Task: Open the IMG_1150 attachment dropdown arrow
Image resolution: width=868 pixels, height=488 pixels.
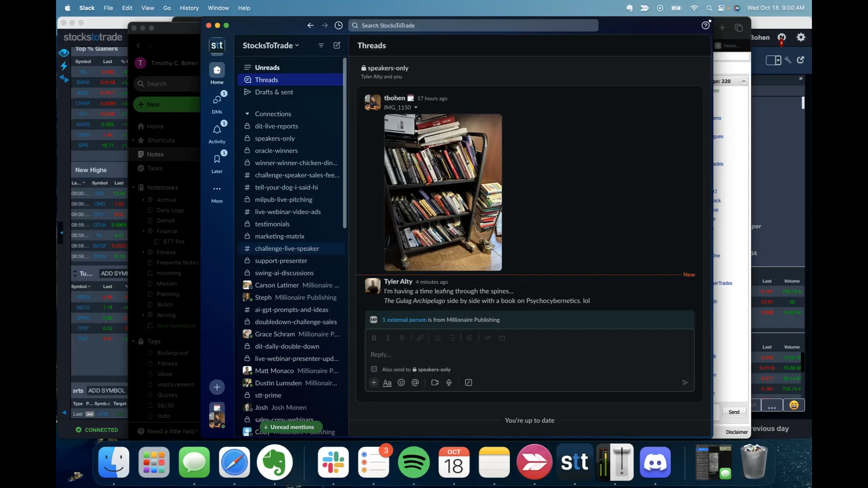Action: [416, 108]
